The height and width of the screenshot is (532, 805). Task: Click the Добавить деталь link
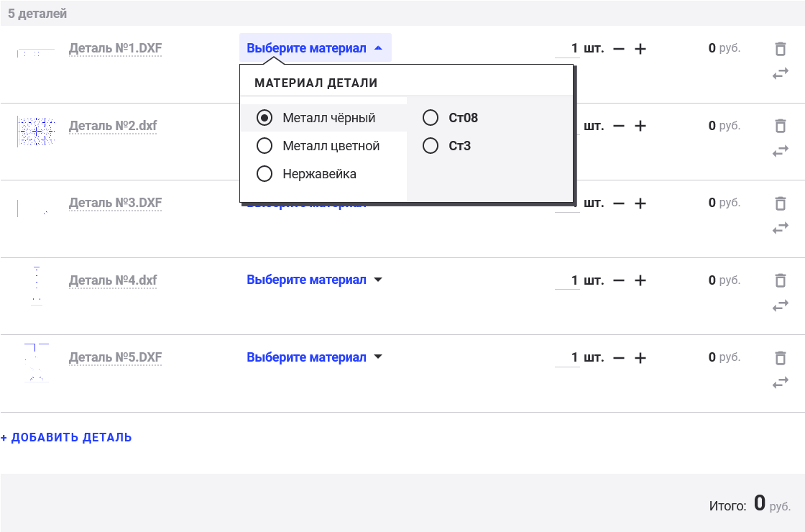(x=66, y=437)
